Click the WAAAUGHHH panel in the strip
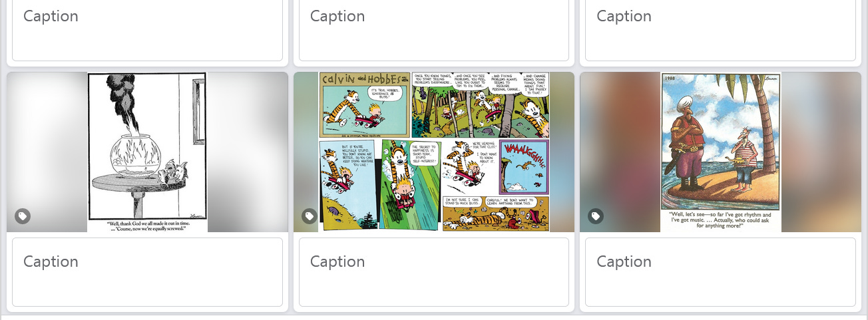Viewport: 868px width, 320px height. point(524,167)
